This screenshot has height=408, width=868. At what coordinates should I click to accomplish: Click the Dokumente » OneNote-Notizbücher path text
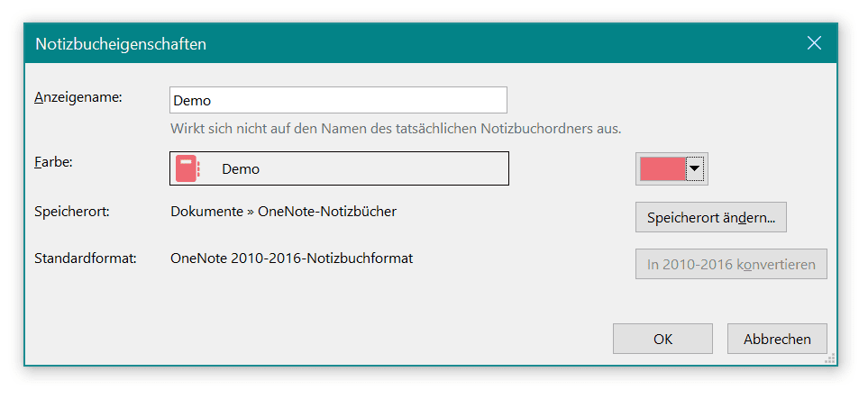pyautogui.click(x=283, y=211)
